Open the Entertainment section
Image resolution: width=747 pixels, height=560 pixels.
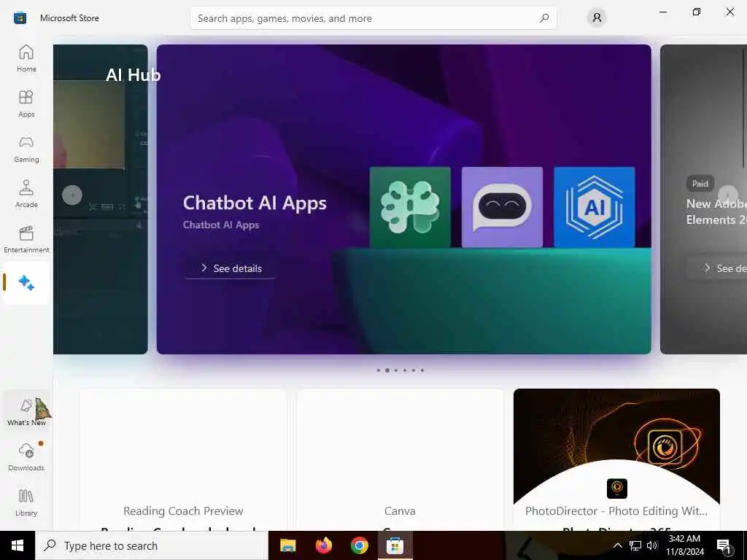[26, 239]
